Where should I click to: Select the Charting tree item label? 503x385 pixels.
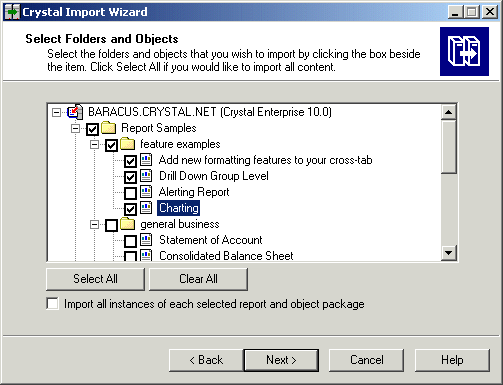179,208
